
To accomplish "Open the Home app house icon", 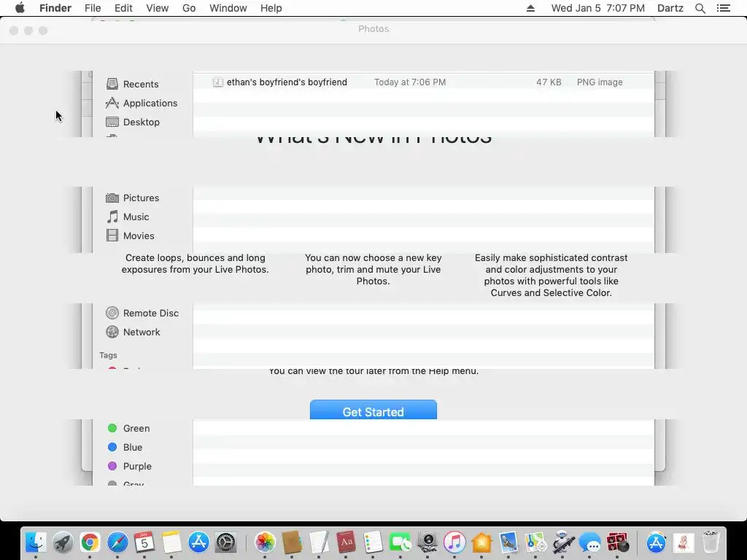I will (481, 542).
